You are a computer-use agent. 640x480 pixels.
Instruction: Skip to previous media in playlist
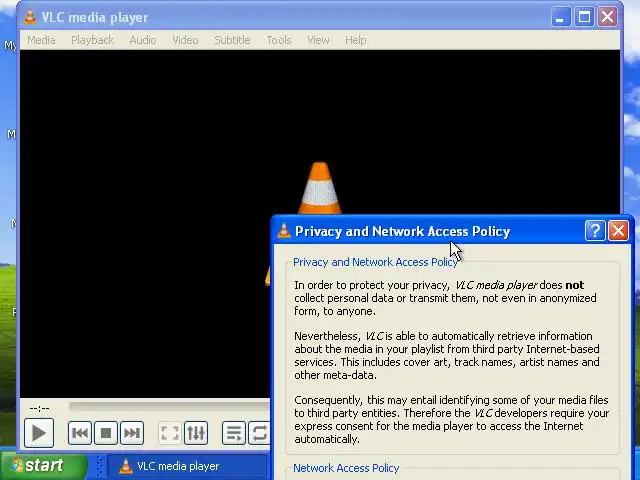(80, 433)
